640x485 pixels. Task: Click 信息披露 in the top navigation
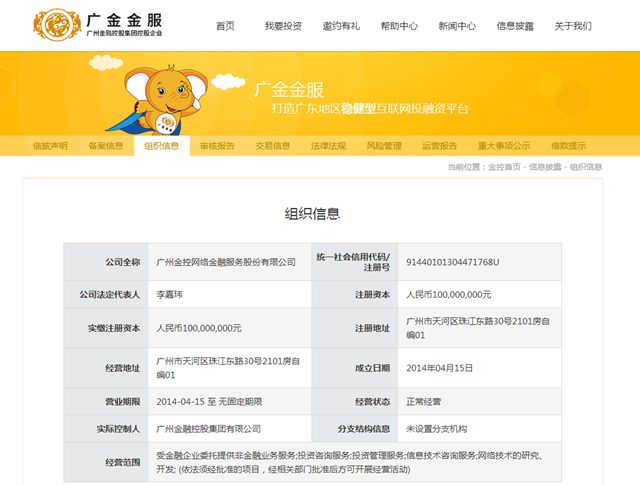pos(515,26)
